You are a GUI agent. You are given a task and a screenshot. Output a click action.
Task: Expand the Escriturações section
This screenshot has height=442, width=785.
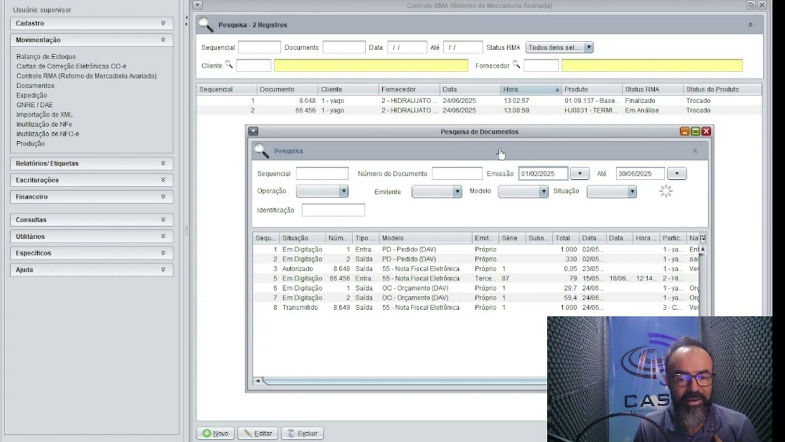click(92, 180)
